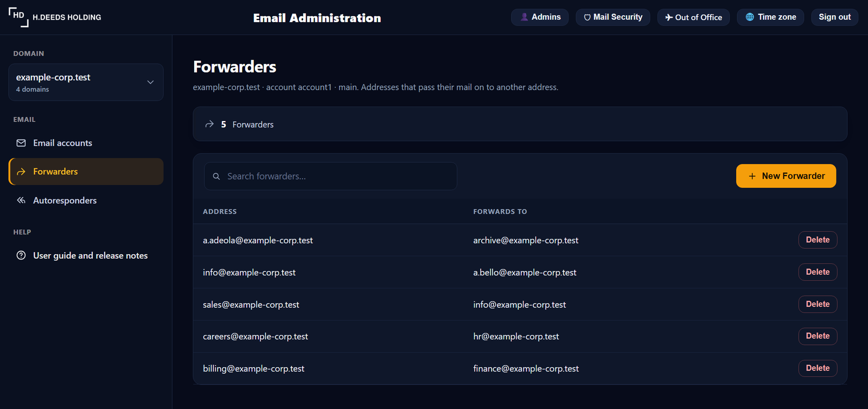Click the address sales@example-corp.test

pyautogui.click(x=251, y=305)
